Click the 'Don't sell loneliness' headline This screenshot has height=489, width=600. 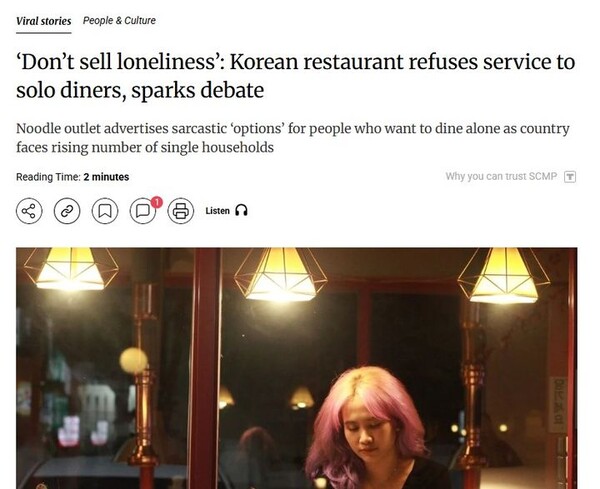(x=295, y=76)
